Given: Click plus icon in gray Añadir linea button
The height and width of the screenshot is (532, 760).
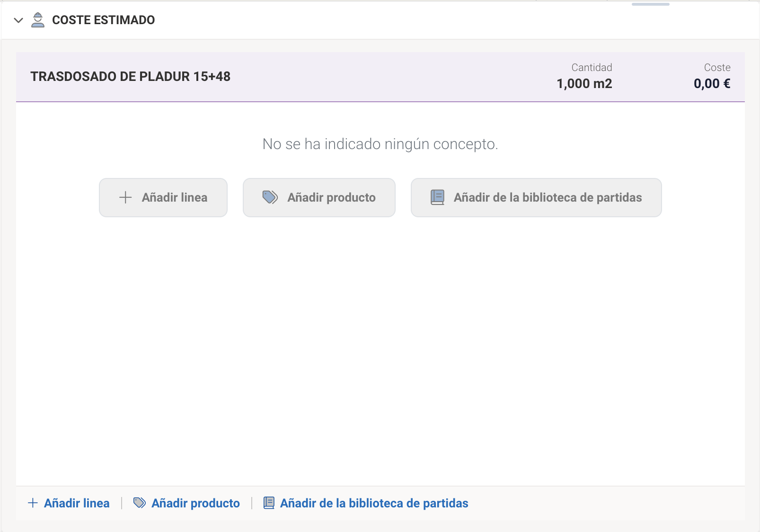Looking at the screenshot, I should 125,197.
